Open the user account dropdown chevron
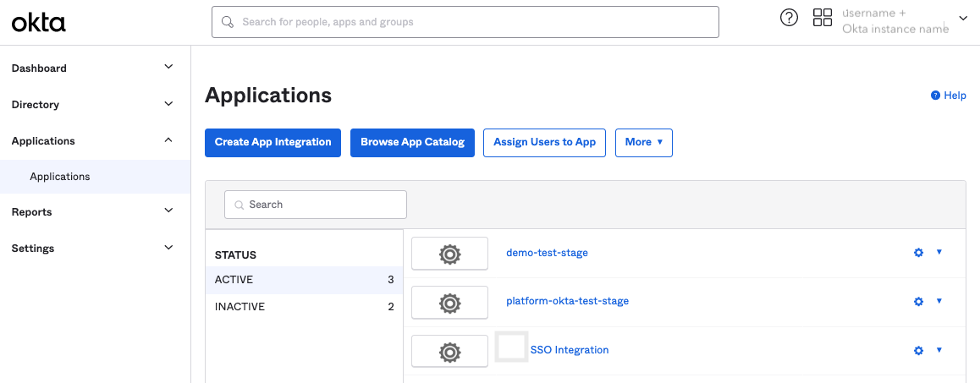 962,19
